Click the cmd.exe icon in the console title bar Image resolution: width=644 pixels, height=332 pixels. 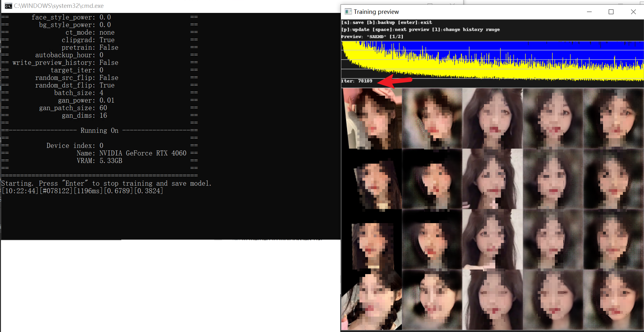tap(8, 6)
